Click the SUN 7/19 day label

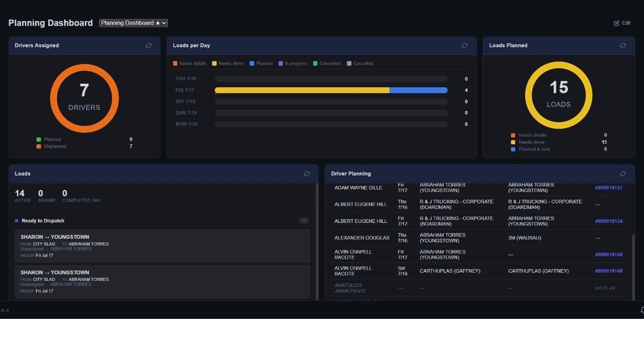tap(186, 113)
